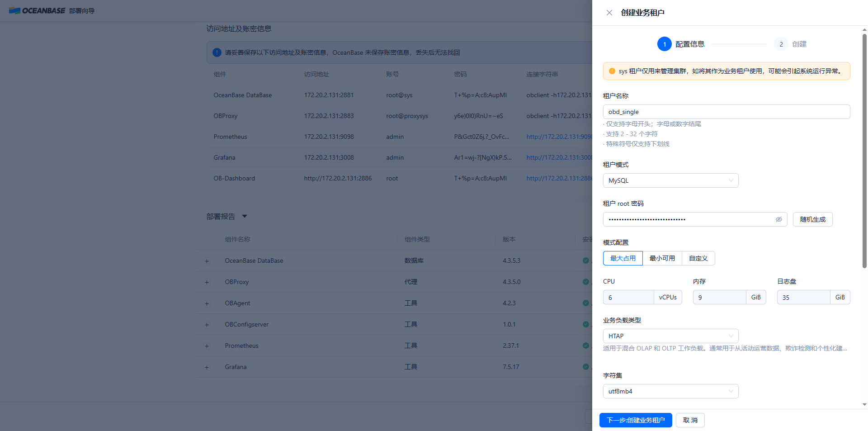Click the green status icon in the 2.37.1 version row
868x431 pixels.
tap(586, 346)
